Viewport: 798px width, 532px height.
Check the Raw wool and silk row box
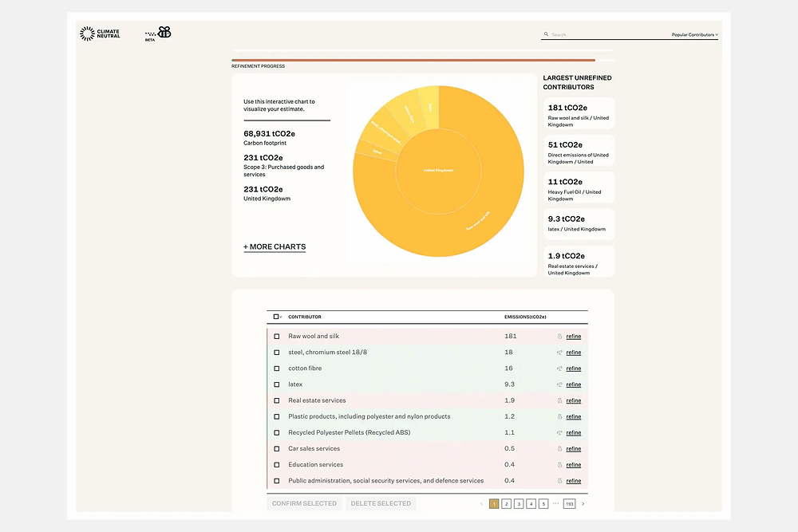pyautogui.click(x=277, y=336)
